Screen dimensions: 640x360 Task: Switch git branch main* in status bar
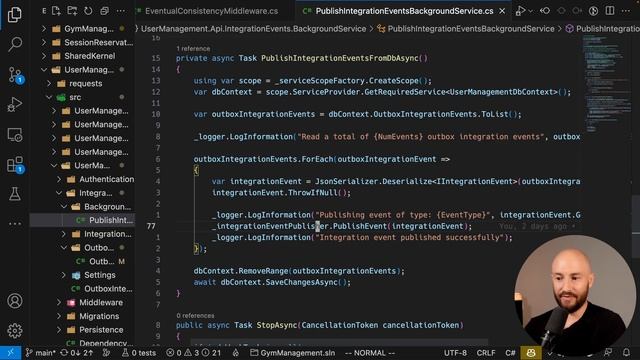40,353
